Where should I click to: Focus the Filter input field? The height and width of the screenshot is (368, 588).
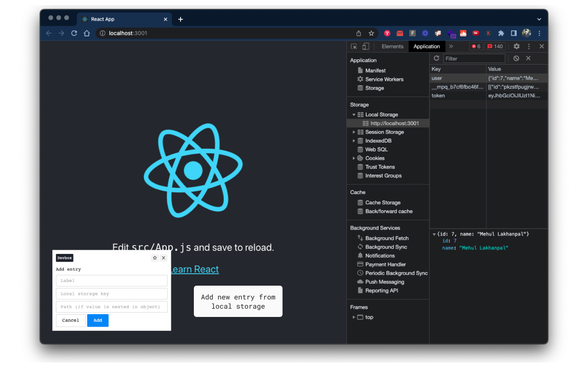[474, 58]
